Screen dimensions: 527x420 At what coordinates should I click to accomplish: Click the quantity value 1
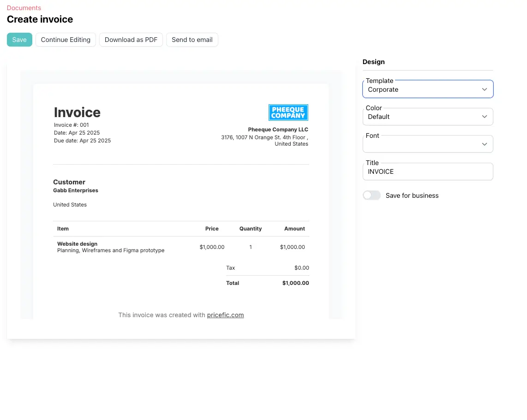coord(251,247)
